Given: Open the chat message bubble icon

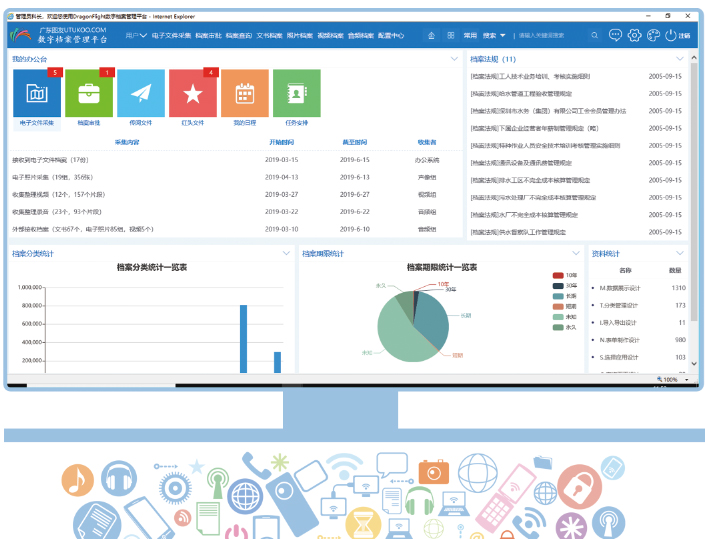Looking at the screenshot, I should [x=615, y=35].
